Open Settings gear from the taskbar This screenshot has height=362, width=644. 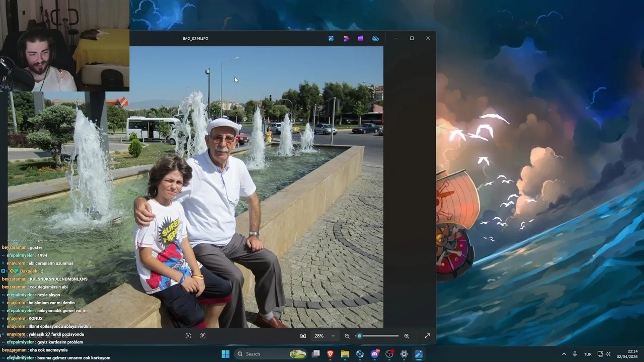pyautogui.click(x=404, y=354)
